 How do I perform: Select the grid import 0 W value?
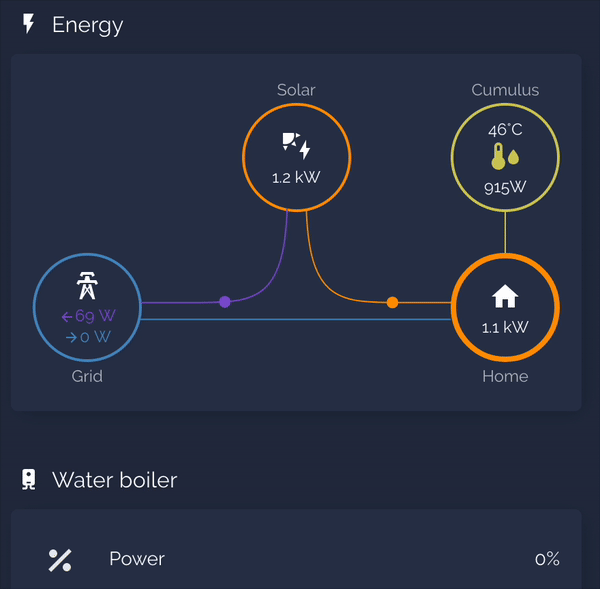(88, 337)
